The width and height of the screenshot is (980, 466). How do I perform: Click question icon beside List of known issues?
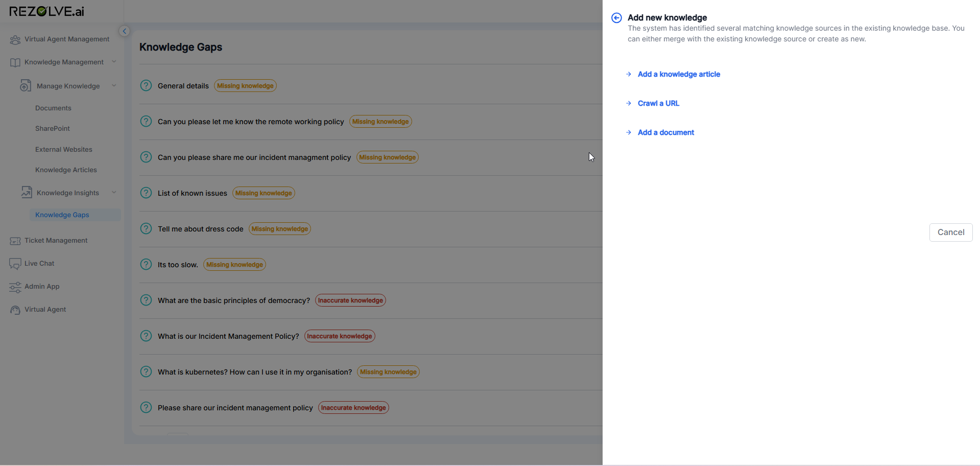coord(146,193)
